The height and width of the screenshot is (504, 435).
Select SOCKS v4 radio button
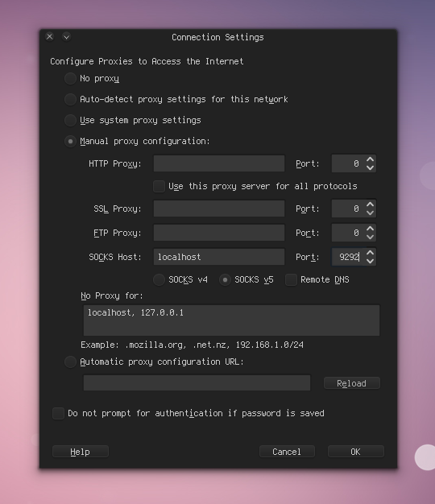coord(159,279)
